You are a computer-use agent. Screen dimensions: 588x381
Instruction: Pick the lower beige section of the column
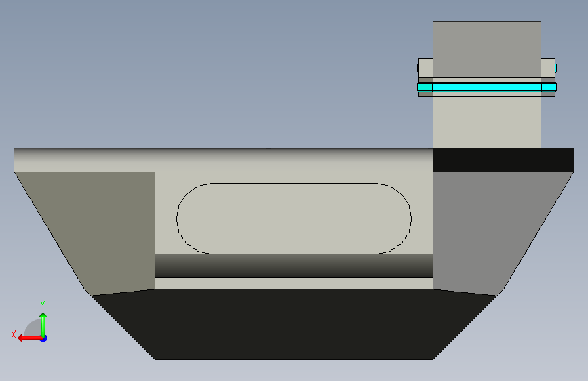(487, 122)
